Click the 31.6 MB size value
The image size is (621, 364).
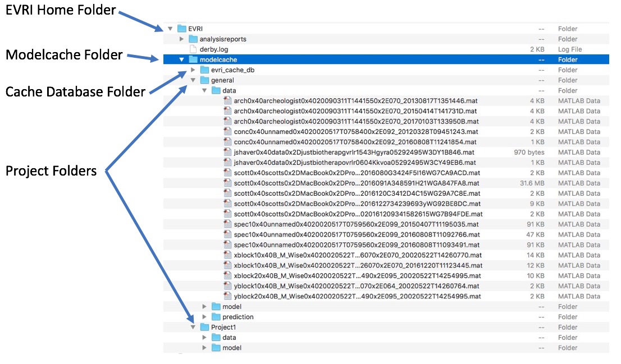point(532,183)
